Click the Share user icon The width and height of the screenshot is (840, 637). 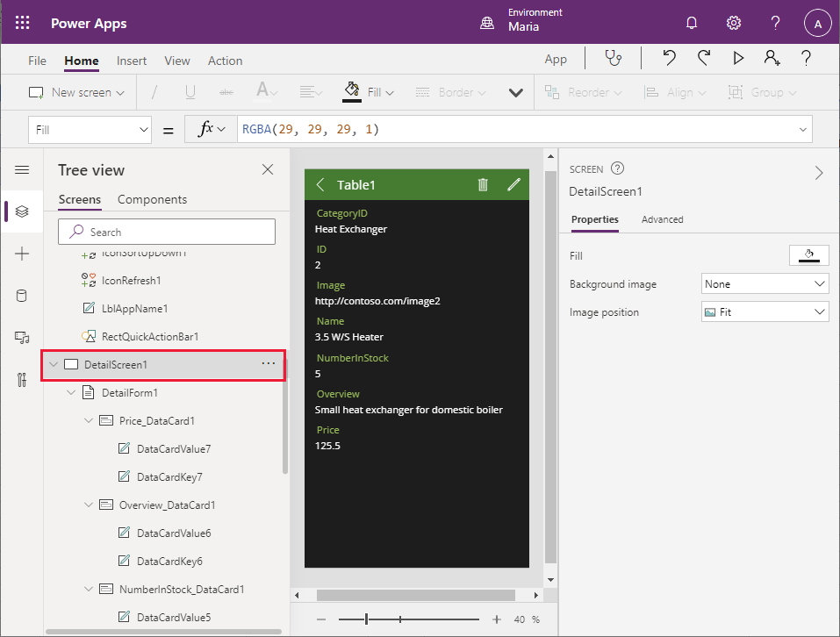pyautogui.click(x=772, y=59)
